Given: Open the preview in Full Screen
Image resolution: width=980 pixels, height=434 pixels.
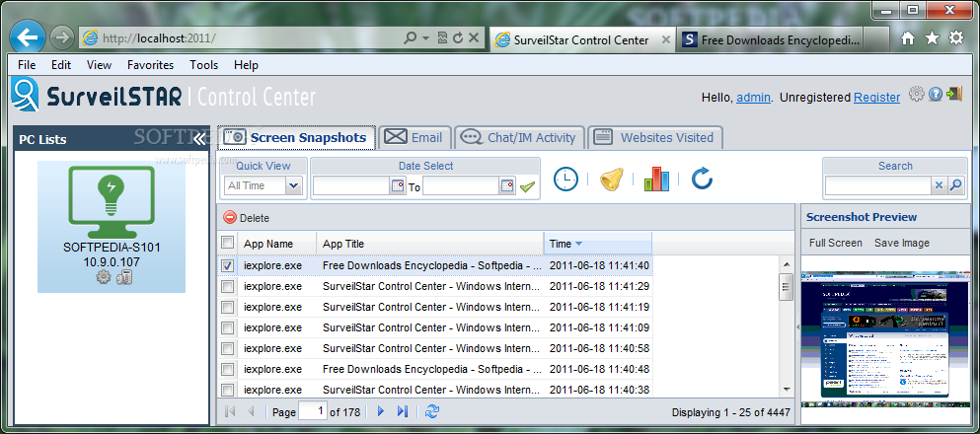Looking at the screenshot, I should [836, 243].
